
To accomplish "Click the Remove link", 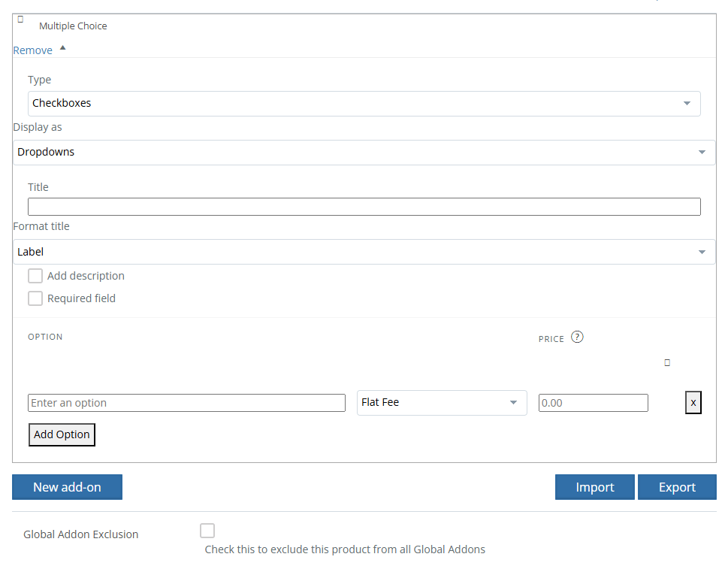I will click(x=33, y=50).
